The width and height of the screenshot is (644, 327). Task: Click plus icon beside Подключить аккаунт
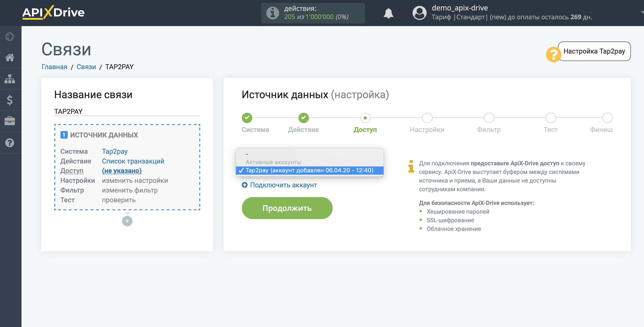(245, 185)
